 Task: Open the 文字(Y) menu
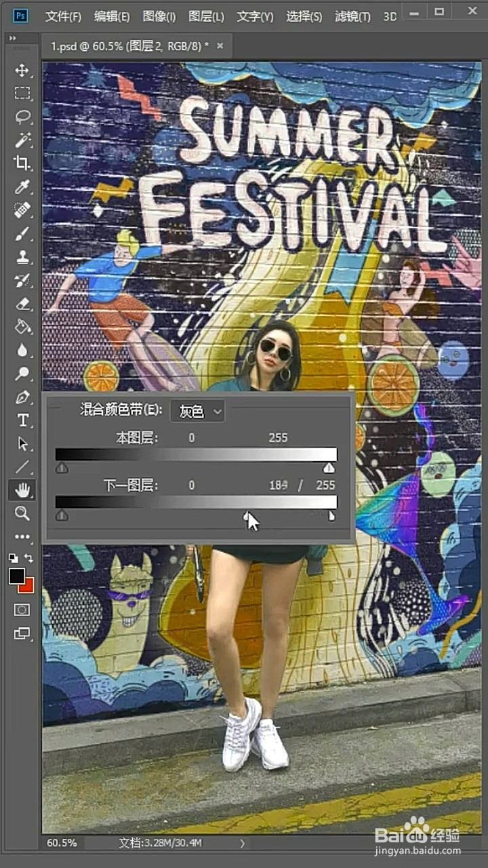255,16
